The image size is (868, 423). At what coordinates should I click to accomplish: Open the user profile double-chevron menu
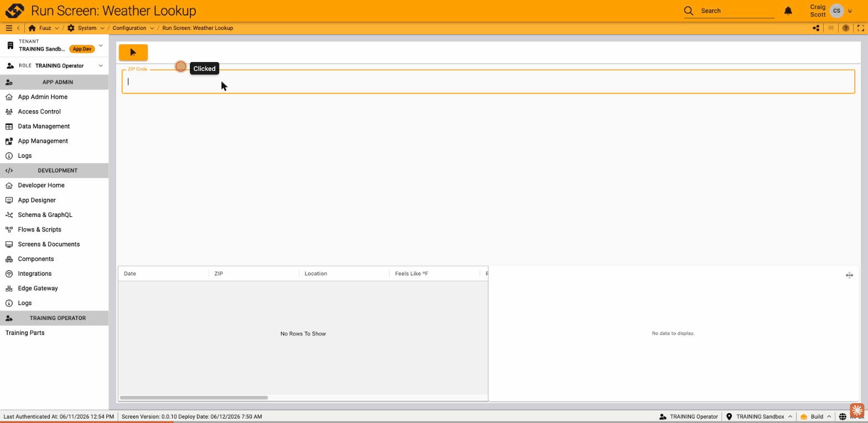850,11
